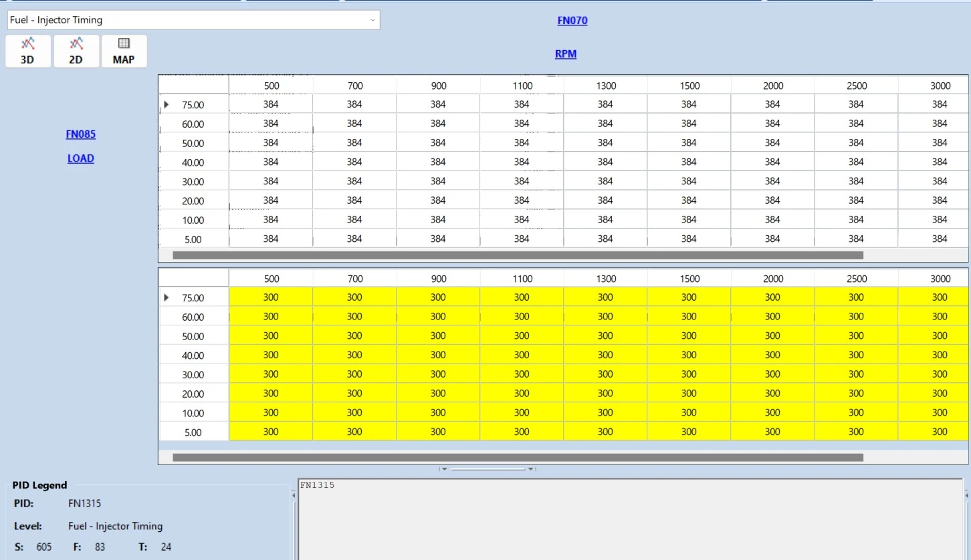The image size is (971, 560).
Task: Click the yellow 300 cell at load 50.00, RPM 900
Action: [438, 336]
